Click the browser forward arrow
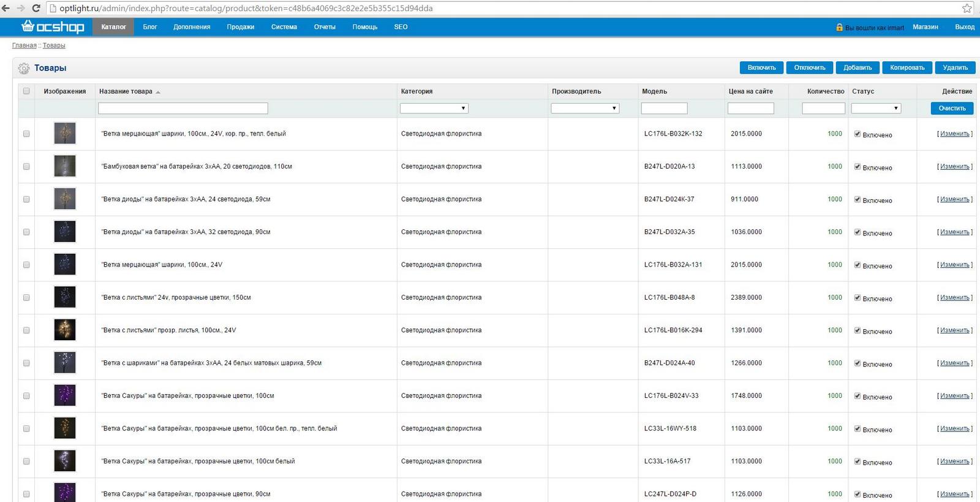The height and width of the screenshot is (502, 980). (x=21, y=9)
